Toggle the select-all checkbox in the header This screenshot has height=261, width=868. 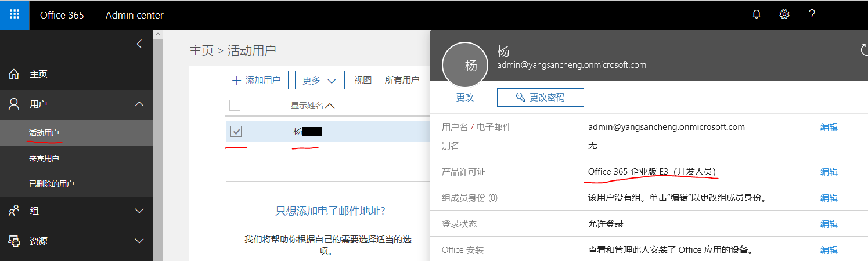pos(235,105)
